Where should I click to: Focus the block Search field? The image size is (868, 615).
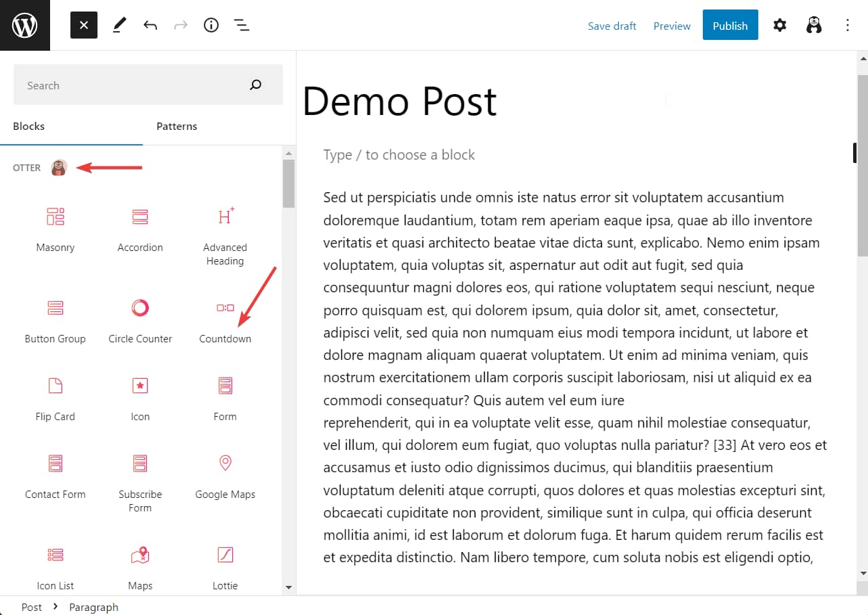pyautogui.click(x=148, y=85)
